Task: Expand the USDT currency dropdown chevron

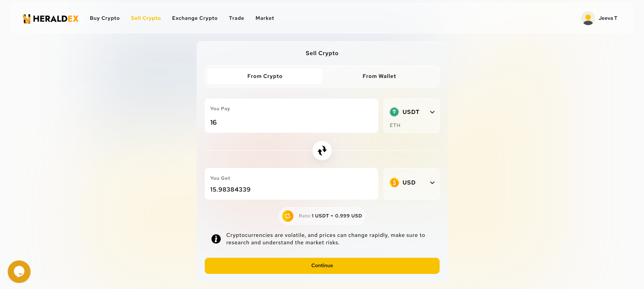Action: click(432, 112)
